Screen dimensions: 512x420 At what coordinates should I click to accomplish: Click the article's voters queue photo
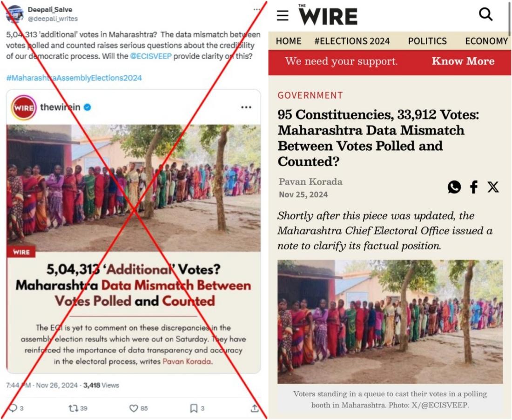point(390,321)
